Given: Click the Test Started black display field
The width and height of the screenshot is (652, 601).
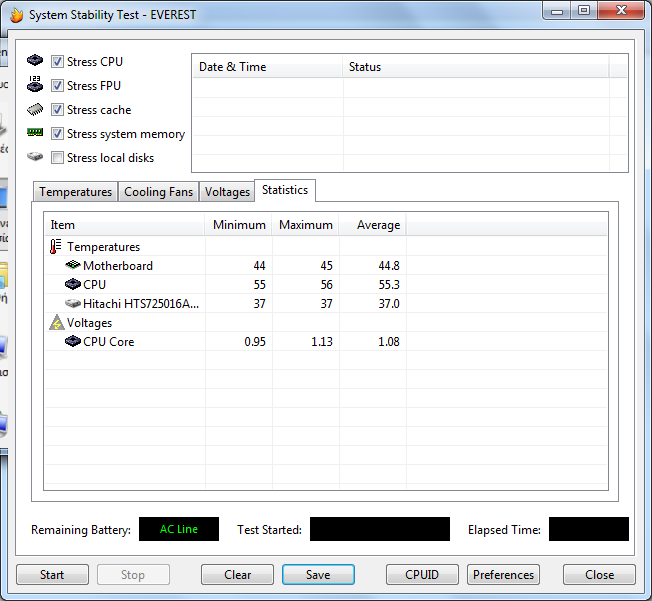Looking at the screenshot, I should (x=380, y=529).
